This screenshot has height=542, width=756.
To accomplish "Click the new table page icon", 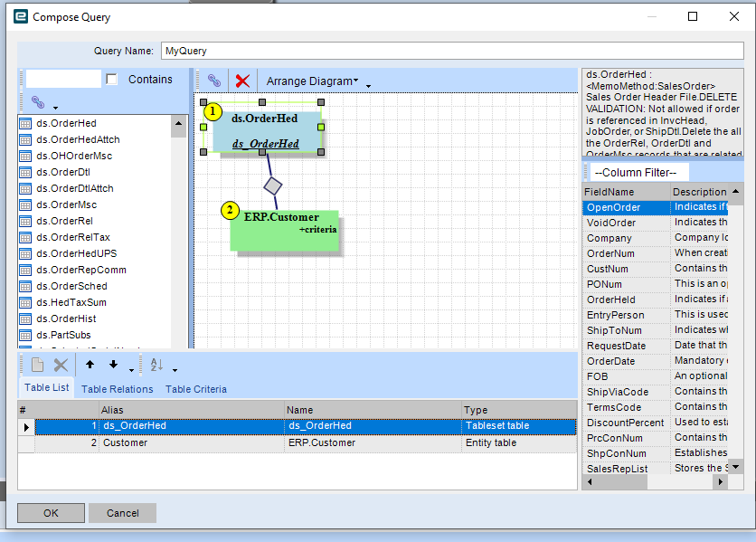I will click(x=37, y=365).
